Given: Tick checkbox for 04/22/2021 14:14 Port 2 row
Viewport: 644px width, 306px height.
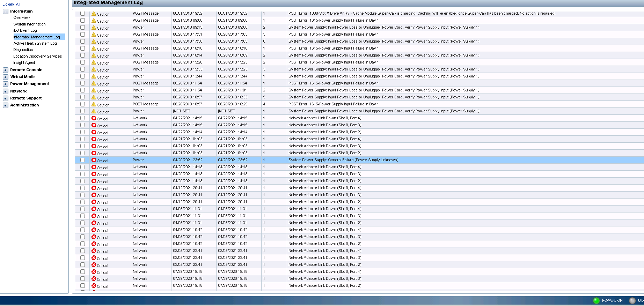Looking at the screenshot, I should pos(82,132).
